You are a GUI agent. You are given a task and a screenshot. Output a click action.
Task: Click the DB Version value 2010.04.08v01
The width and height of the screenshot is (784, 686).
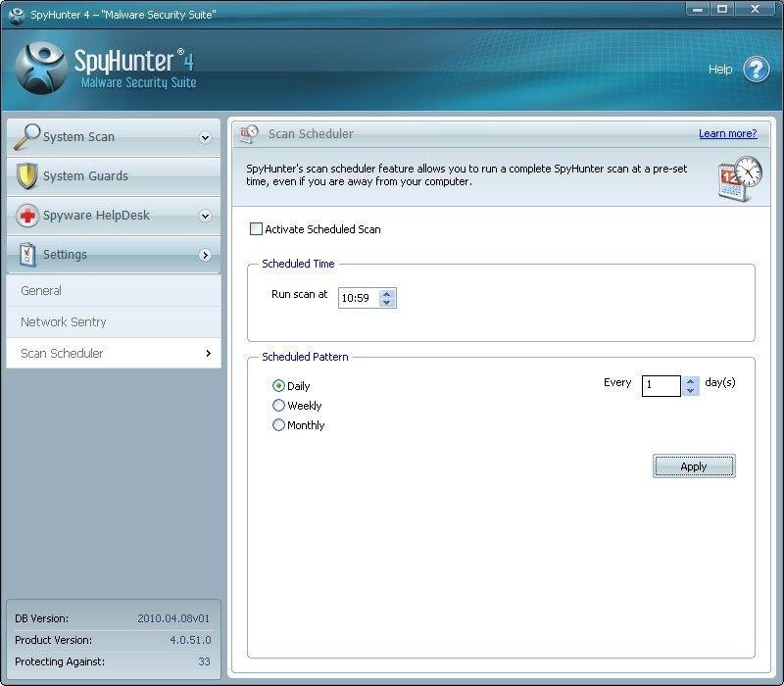pyautogui.click(x=173, y=618)
